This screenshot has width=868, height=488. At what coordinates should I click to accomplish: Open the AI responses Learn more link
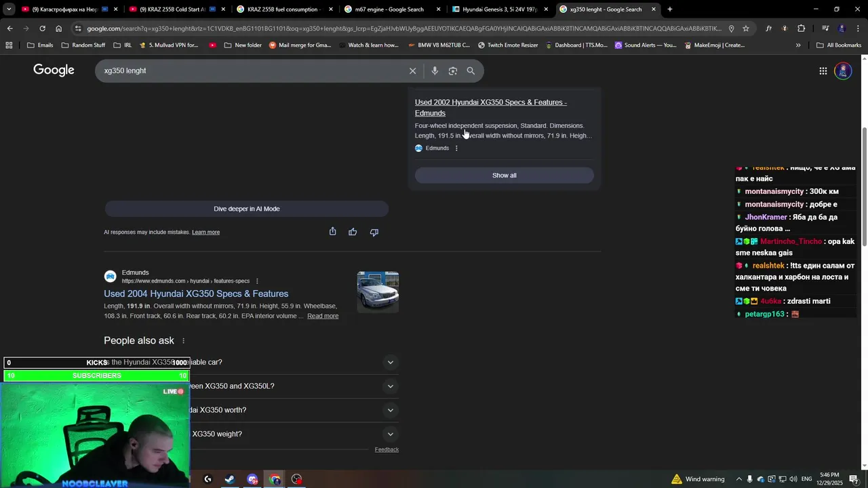(205, 232)
